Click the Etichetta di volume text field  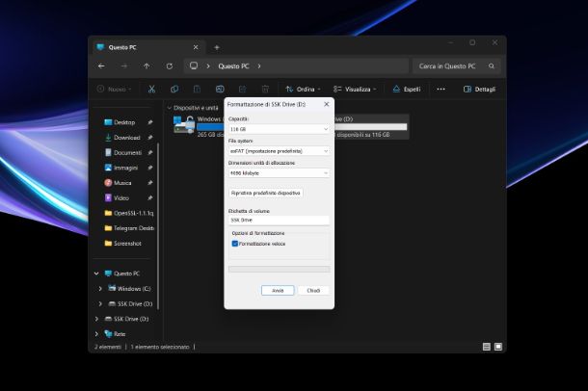coord(279,220)
